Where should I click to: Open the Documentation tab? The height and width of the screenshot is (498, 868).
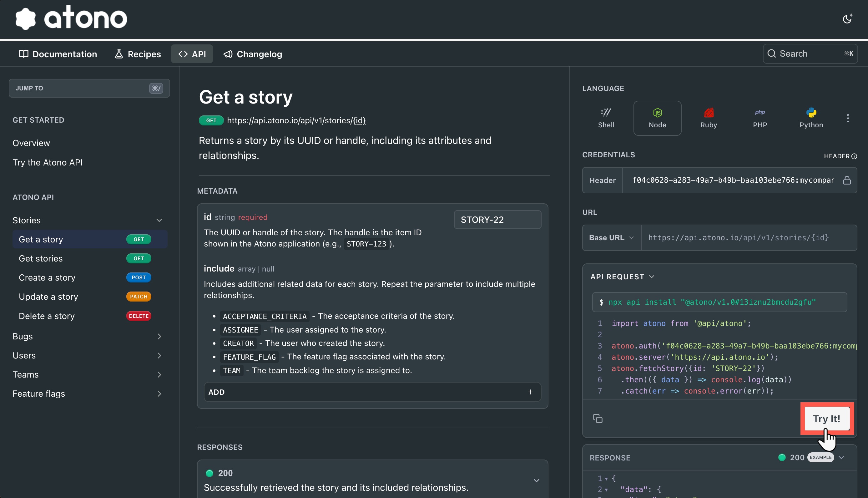(58, 54)
